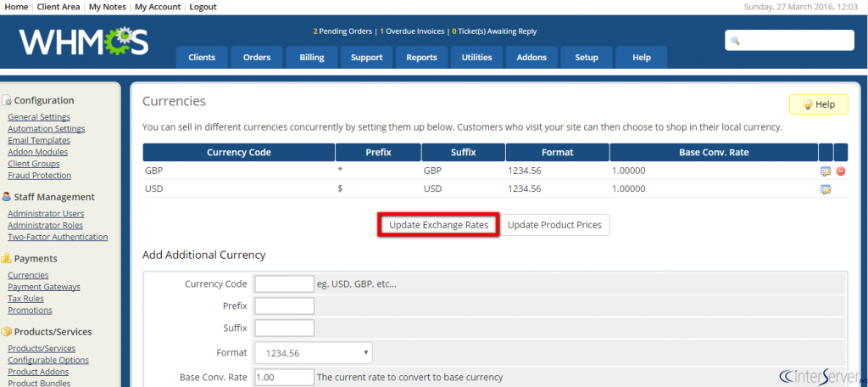
Task: Open the Support menu tab
Action: (366, 57)
